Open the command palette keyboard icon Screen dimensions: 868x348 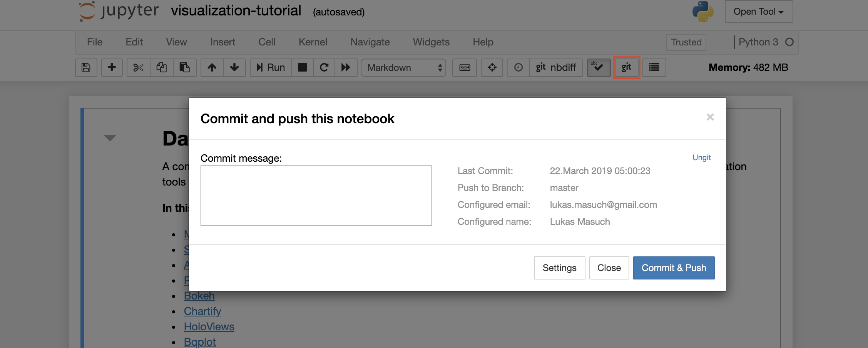465,67
